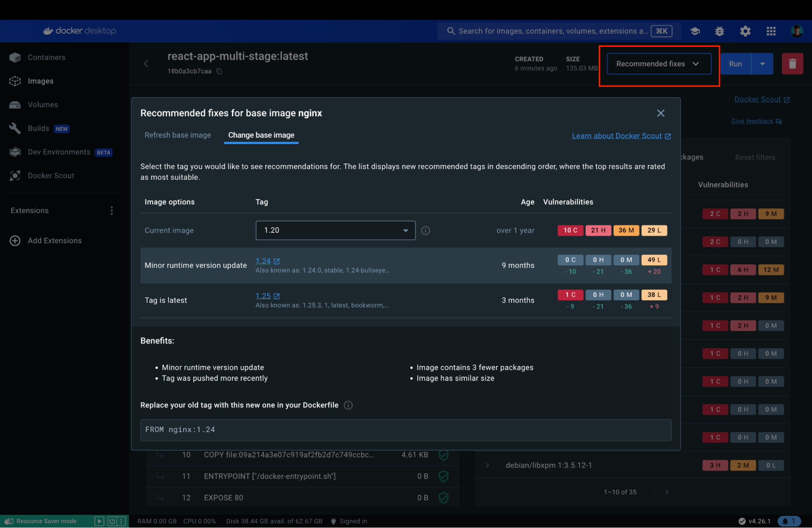812x528 pixels.
Task: Click Resource Saver play button in status bar
Action: click(99, 521)
